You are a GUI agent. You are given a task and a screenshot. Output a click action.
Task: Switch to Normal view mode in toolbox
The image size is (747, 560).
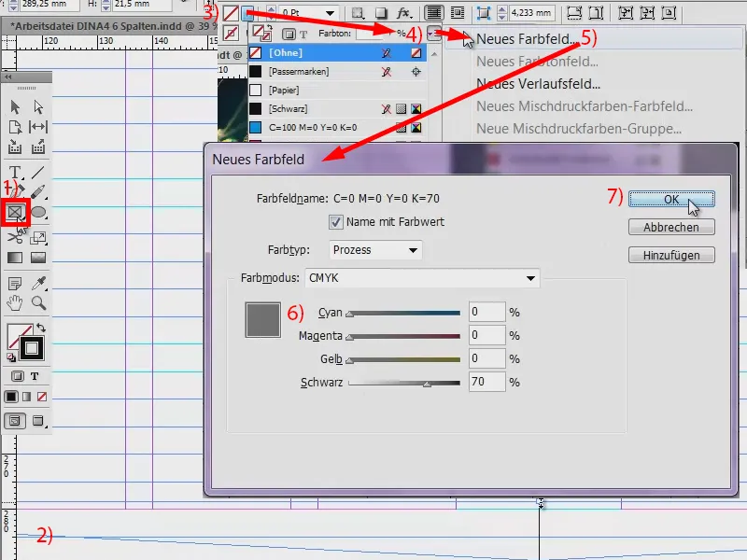[15, 421]
